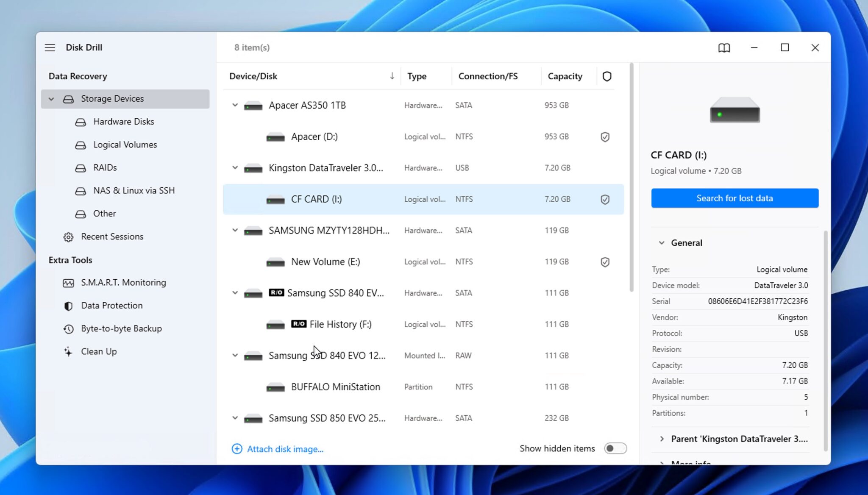Viewport: 868px width, 495px height.
Task: Click Search for lost data
Action: click(734, 198)
